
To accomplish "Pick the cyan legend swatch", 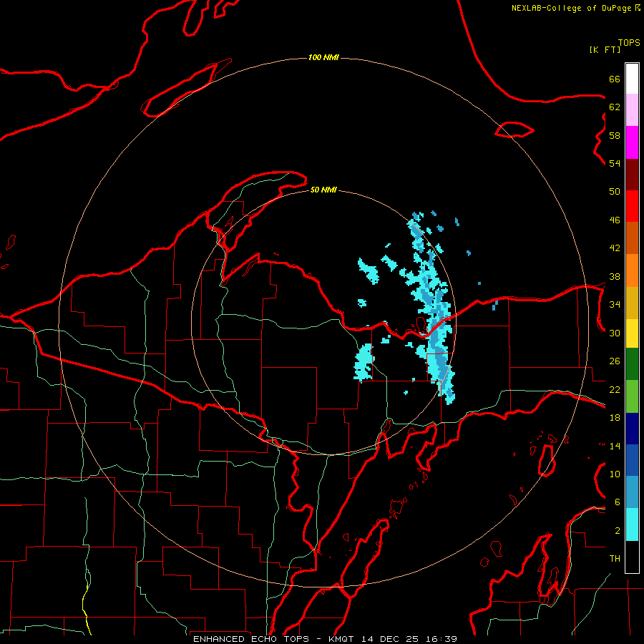I will [x=632, y=525].
